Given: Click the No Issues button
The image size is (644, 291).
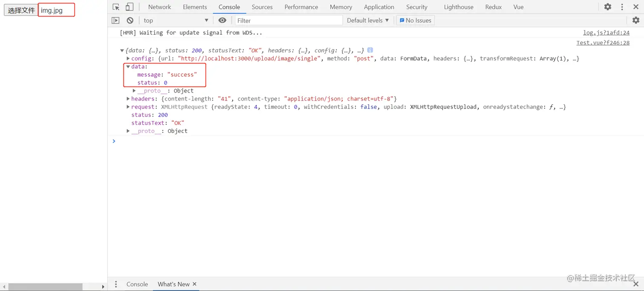Looking at the screenshot, I should pos(415,20).
